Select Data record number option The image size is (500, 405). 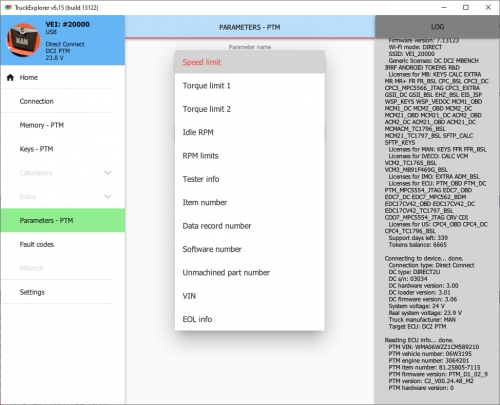[250, 226]
